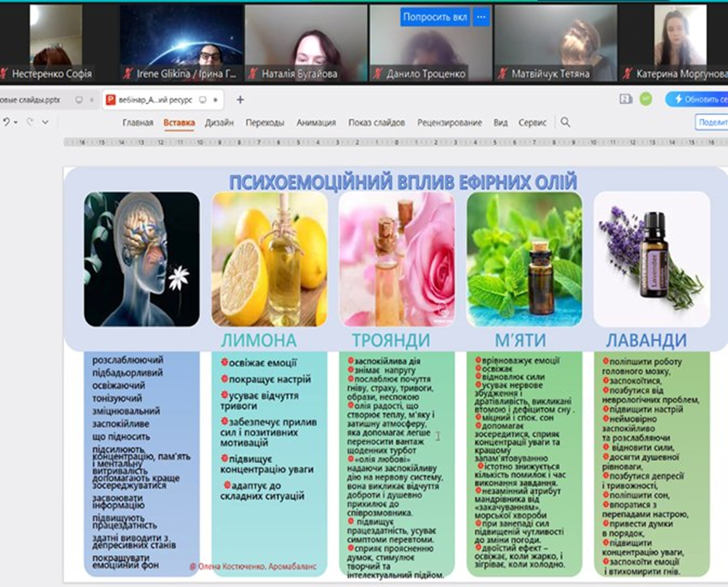The height and width of the screenshot is (587, 728).
Task: Open more options on Данило Троценко's video
Action: coord(481,17)
